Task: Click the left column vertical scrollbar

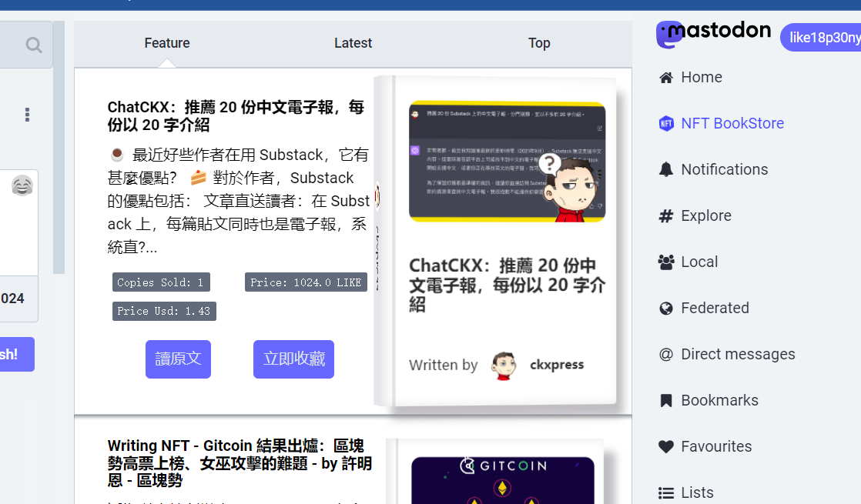Action: click(59, 147)
